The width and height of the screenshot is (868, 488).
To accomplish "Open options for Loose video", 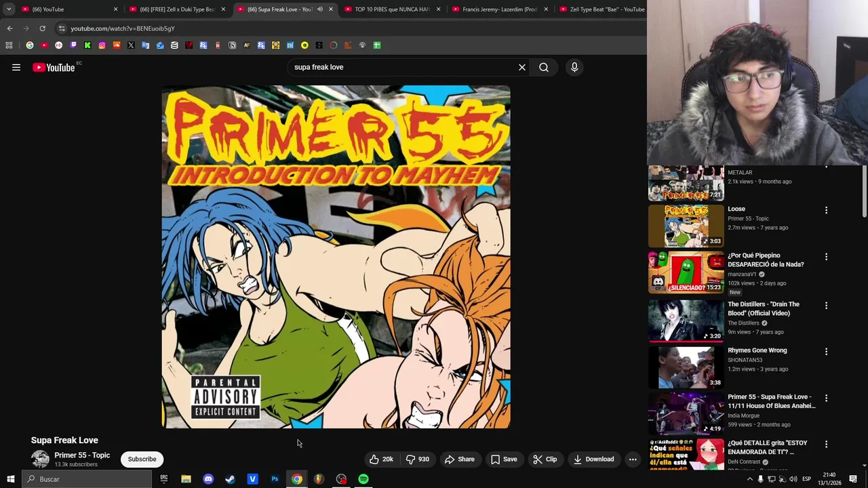I will (826, 210).
